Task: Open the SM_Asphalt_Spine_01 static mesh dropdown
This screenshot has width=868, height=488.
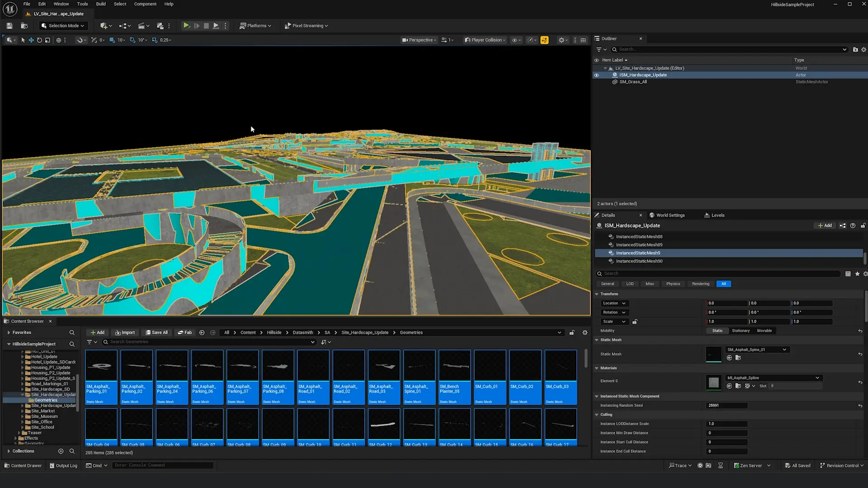Action: (757, 350)
